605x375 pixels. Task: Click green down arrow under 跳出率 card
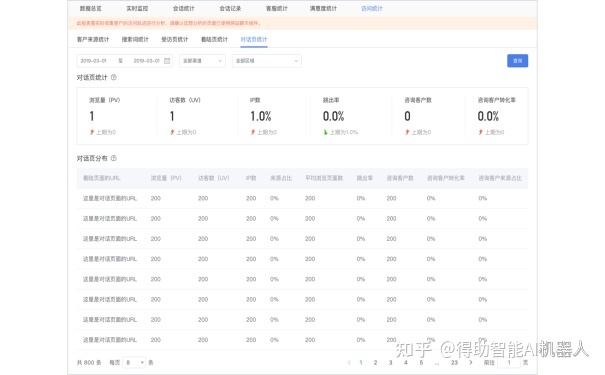pyautogui.click(x=325, y=132)
